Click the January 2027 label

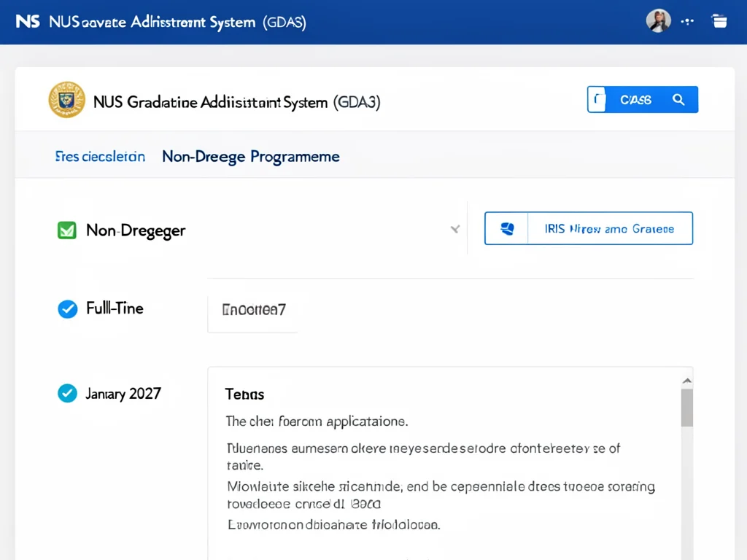coord(123,394)
